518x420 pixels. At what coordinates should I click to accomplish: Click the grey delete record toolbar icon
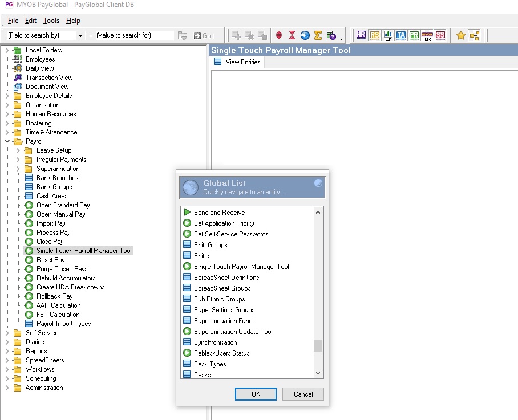click(249, 35)
